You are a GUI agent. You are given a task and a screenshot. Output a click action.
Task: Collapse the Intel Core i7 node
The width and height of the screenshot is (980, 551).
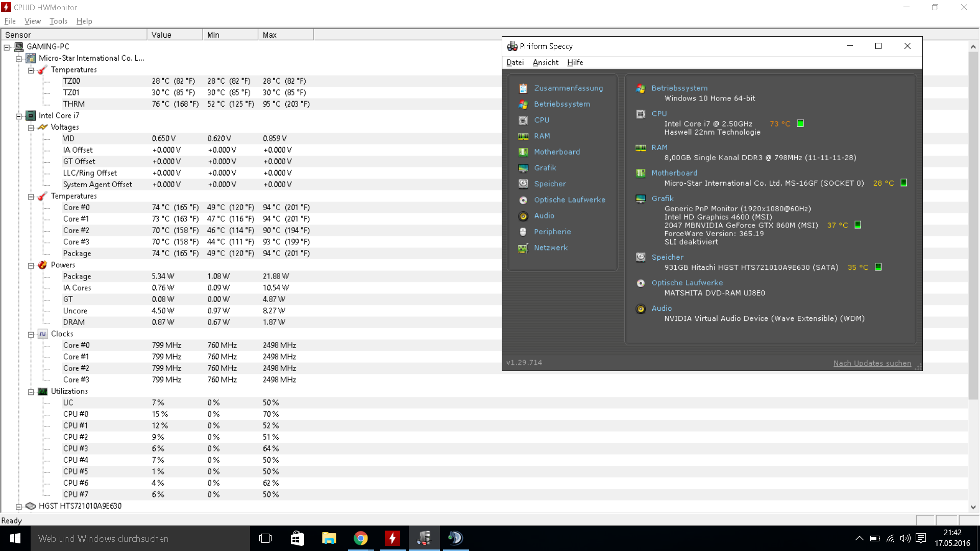click(x=19, y=116)
